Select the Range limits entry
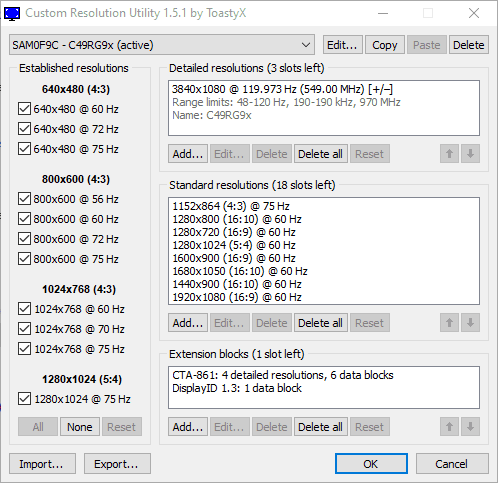Screen dimensions: 498x483 pos(324,102)
